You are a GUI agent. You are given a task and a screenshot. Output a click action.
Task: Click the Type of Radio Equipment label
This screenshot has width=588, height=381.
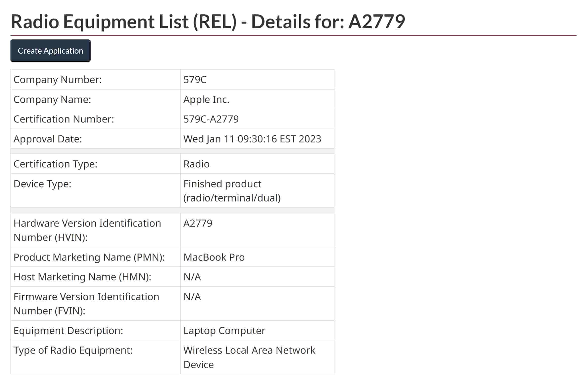[73, 350]
